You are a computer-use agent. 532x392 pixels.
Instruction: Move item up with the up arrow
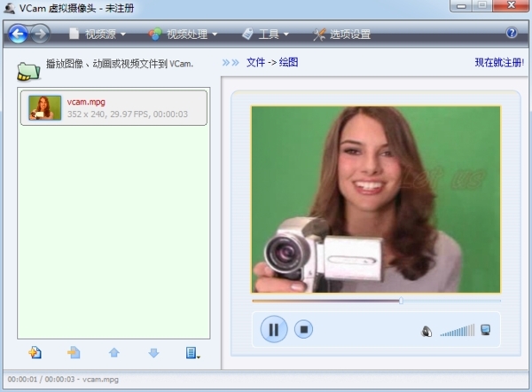[113, 352]
